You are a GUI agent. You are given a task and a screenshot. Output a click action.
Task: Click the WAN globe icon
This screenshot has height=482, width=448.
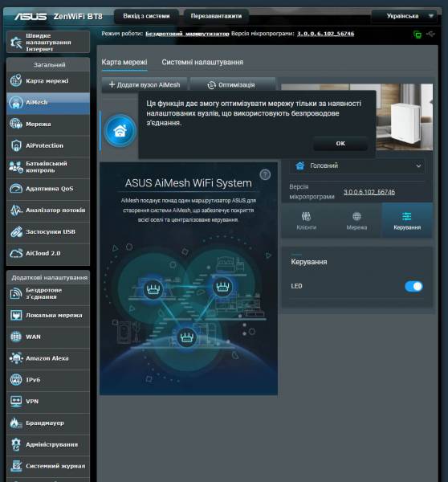(x=16, y=337)
